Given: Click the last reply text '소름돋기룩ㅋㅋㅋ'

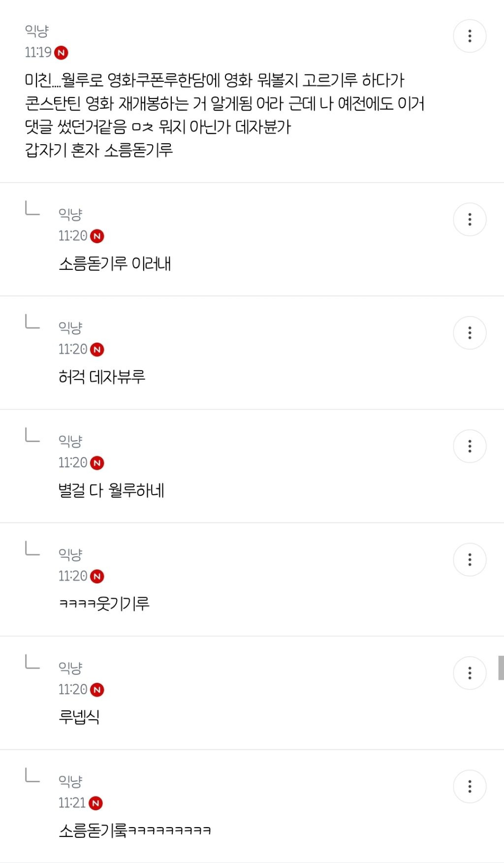Looking at the screenshot, I should coord(135,831).
